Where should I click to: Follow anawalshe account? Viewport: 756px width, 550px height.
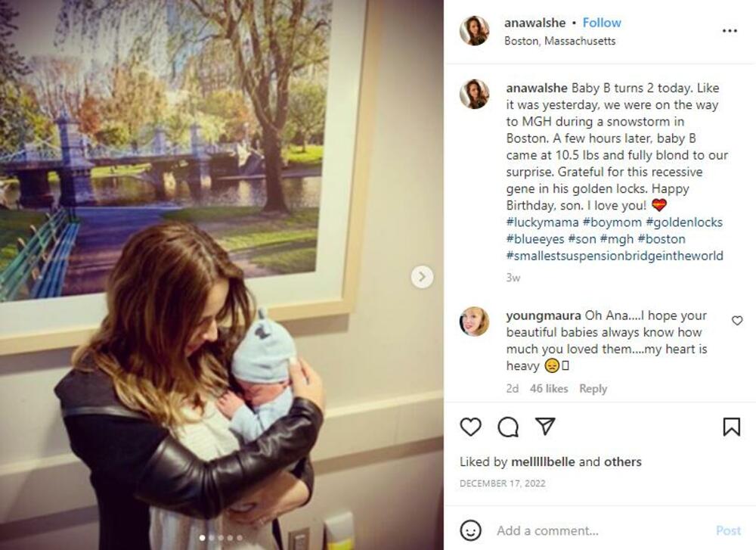coord(602,23)
